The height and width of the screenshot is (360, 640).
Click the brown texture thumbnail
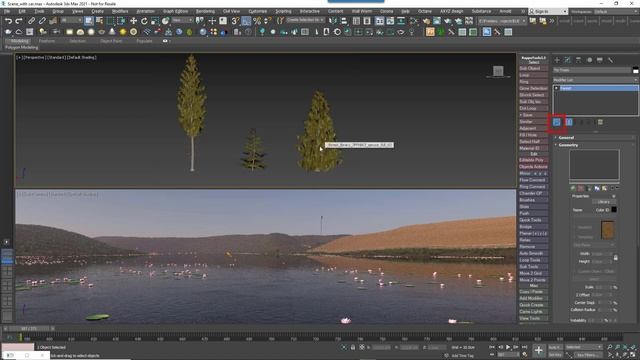[607, 230]
